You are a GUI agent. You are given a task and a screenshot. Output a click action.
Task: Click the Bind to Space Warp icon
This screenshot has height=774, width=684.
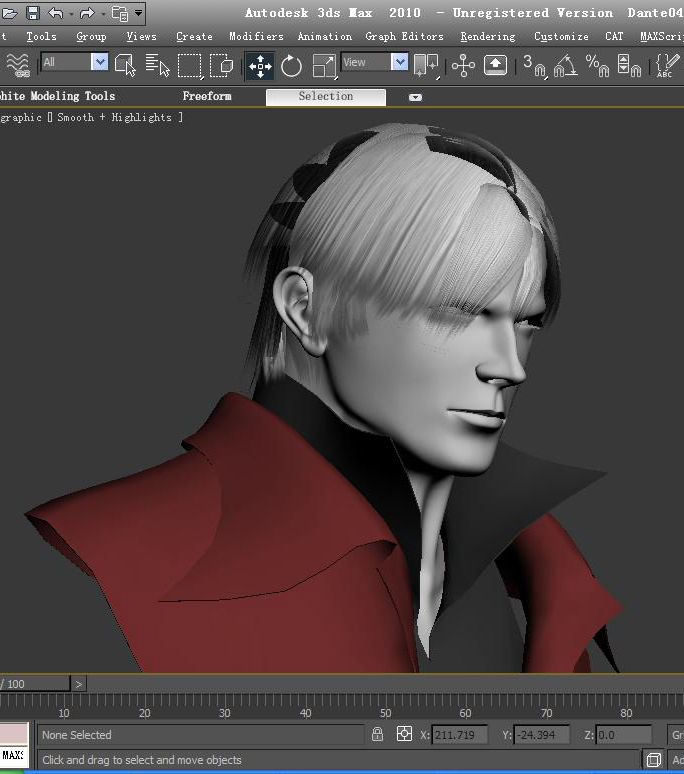18,66
